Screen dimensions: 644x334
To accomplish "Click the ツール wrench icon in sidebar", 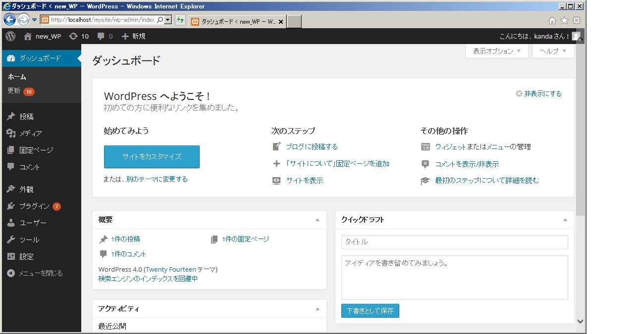I will [x=11, y=239].
